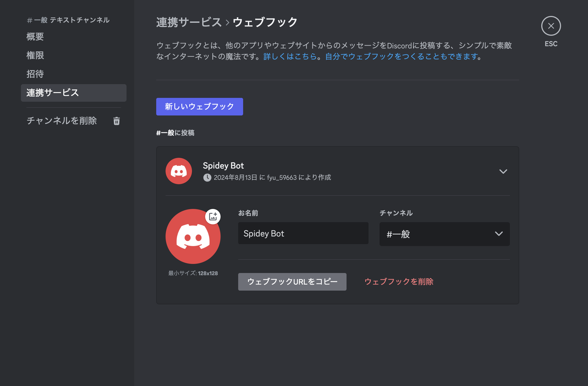Click the clock icon beside the creation date
The height and width of the screenshot is (386, 588).
(x=207, y=178)
